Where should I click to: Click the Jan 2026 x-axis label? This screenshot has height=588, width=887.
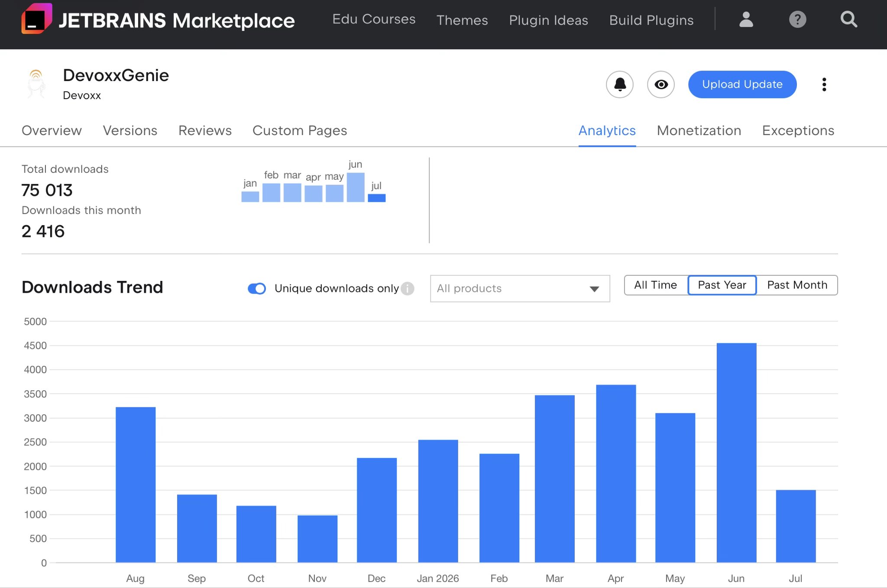click(x=438, y=578)
